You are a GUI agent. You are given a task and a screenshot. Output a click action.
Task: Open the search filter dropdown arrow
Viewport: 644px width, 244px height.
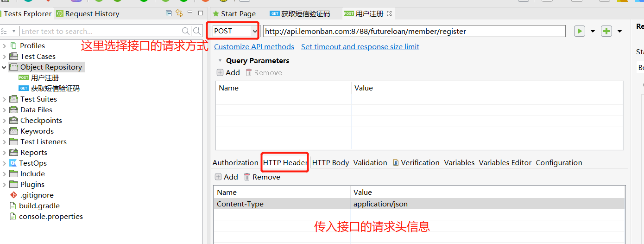coord(14,32)
